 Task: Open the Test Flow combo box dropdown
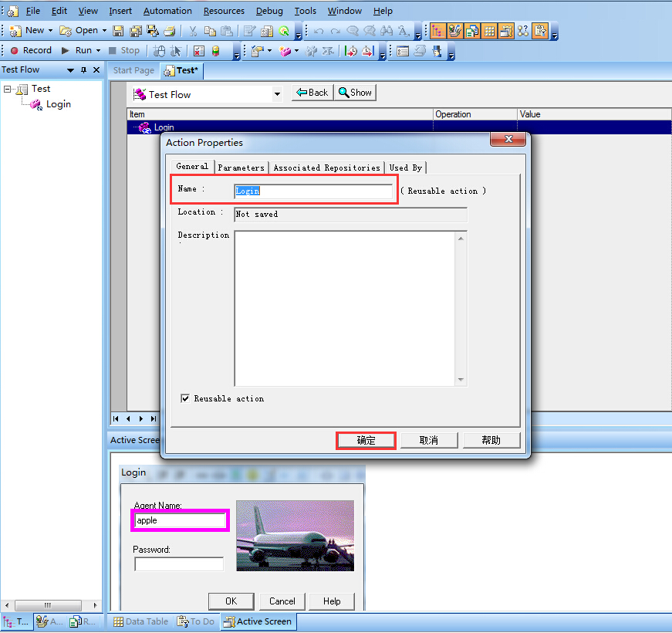(x=278, y=94)
